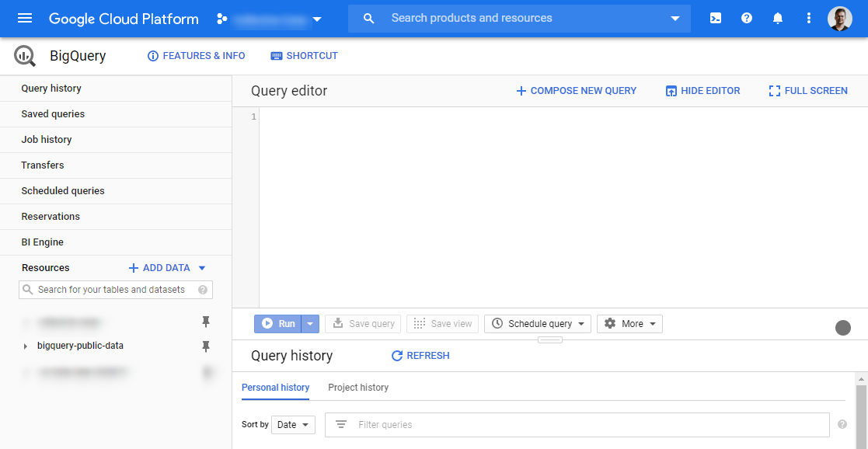Open the project selector dropdown arrow
This screenshot has height=449, width=868.
(317, 19)
